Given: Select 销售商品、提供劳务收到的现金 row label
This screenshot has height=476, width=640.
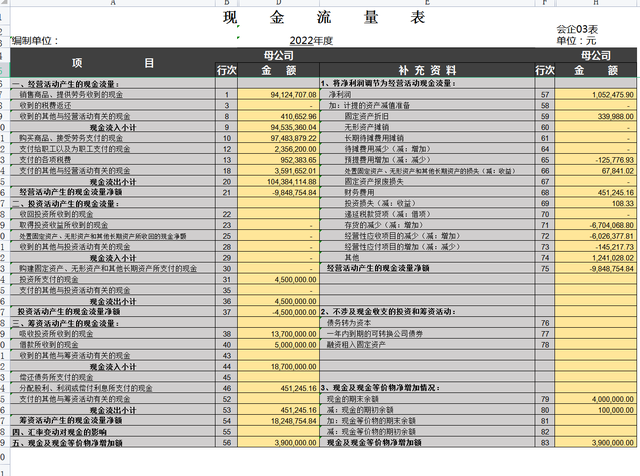Looking at the screenshot, I should 71,95.
